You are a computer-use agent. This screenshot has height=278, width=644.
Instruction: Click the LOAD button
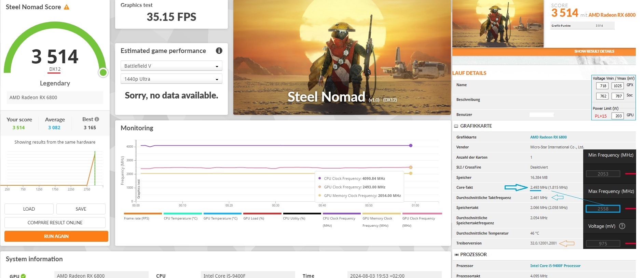pos(29,209)
